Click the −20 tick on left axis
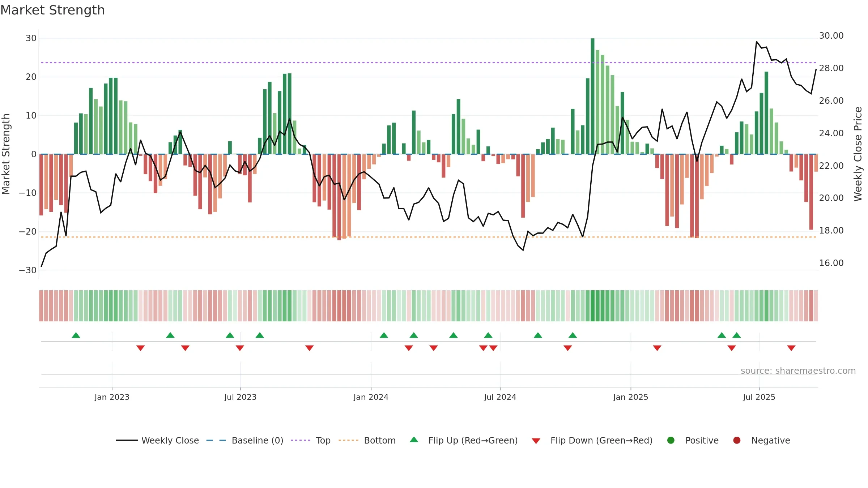 coord(28,232)
